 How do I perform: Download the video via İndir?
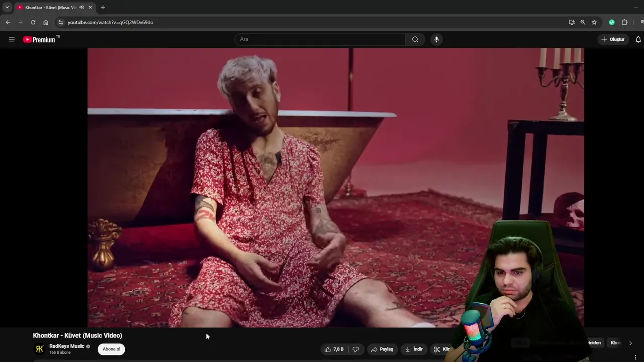tap(414, 349)
